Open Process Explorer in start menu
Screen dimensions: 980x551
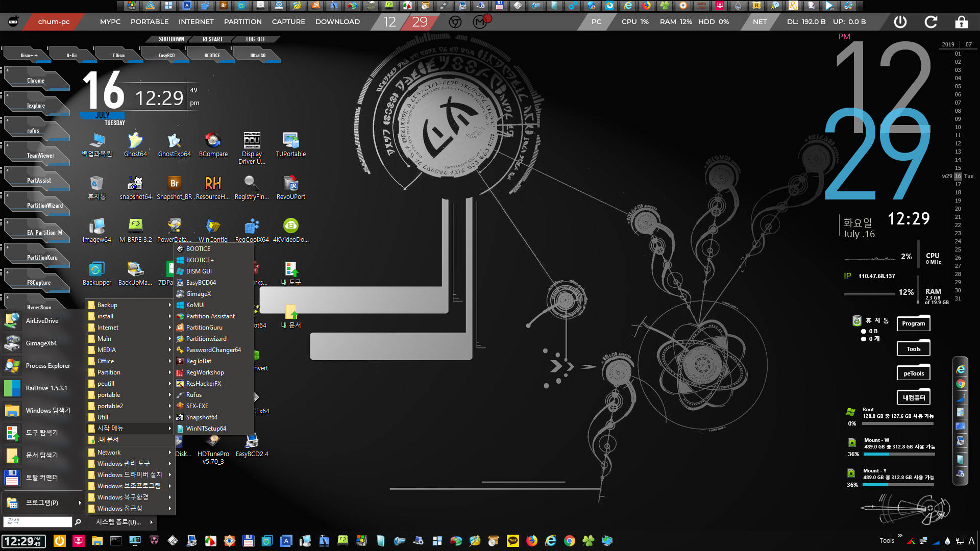pyautogui.click(x=42, y=366)
